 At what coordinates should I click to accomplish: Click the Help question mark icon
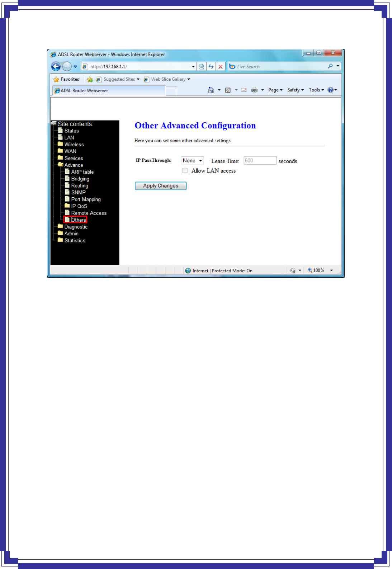[331, 90]
